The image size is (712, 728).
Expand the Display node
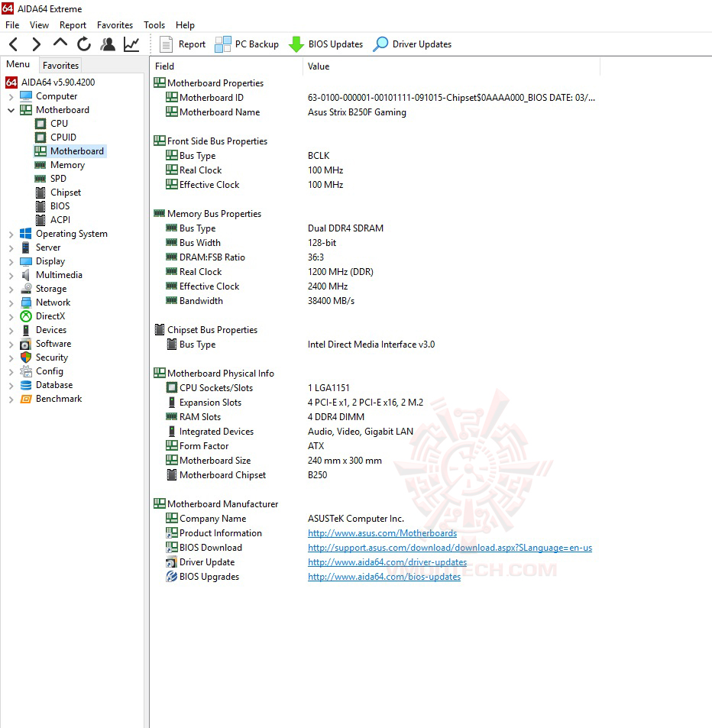[x=11, y=262]
